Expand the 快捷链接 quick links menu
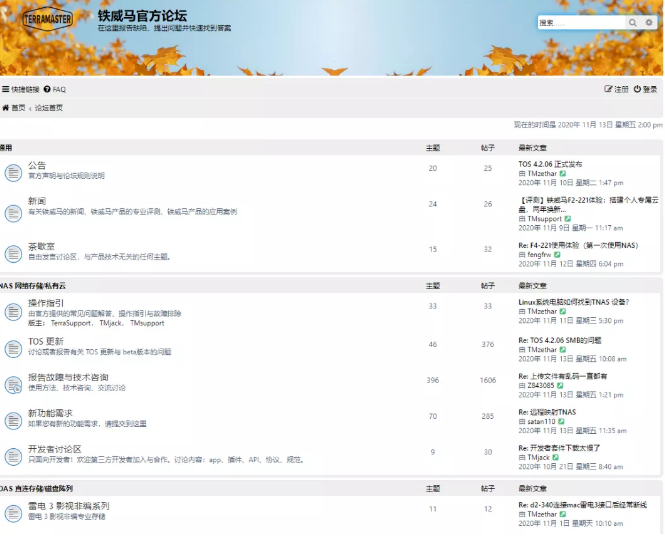The image size is (665, 538). 21,89
